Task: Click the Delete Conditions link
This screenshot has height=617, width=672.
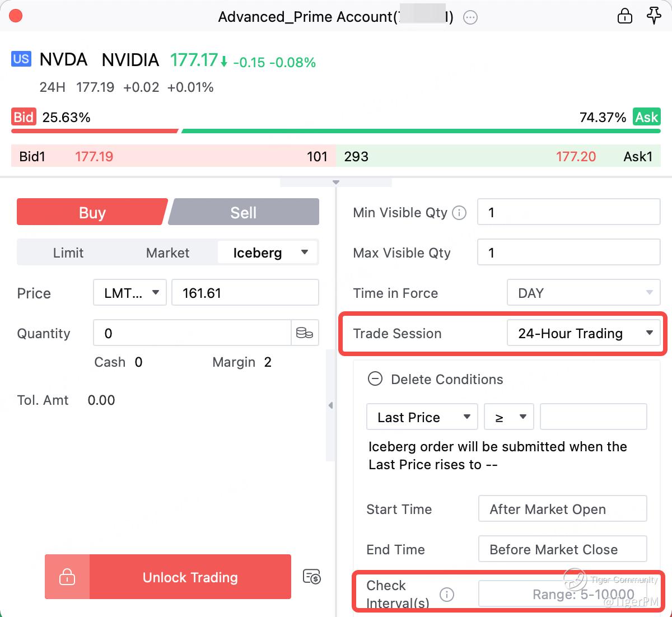Action: click(x=447, y=379)
